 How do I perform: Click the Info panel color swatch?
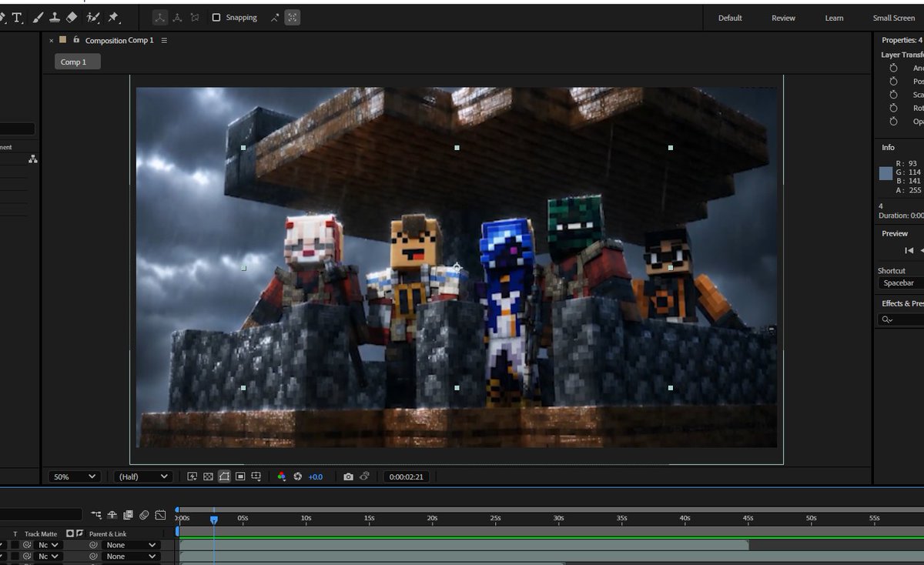pos(885,173)
